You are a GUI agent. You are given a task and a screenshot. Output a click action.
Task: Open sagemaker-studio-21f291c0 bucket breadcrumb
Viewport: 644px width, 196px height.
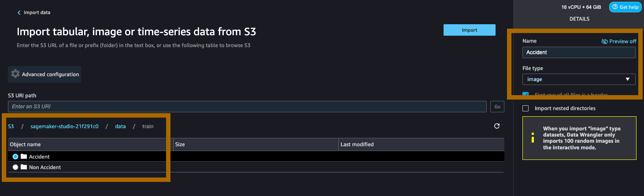tap(64, 126)
